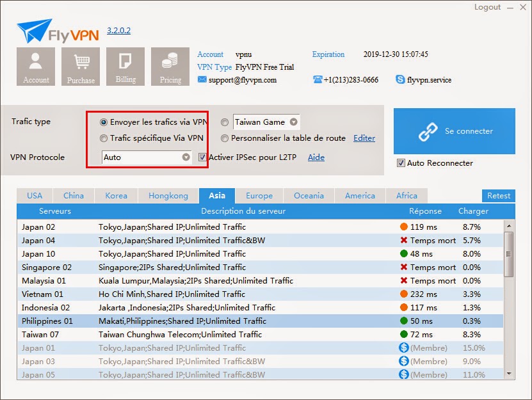Open the Taiwan Game dropdown

pos(294,122)
